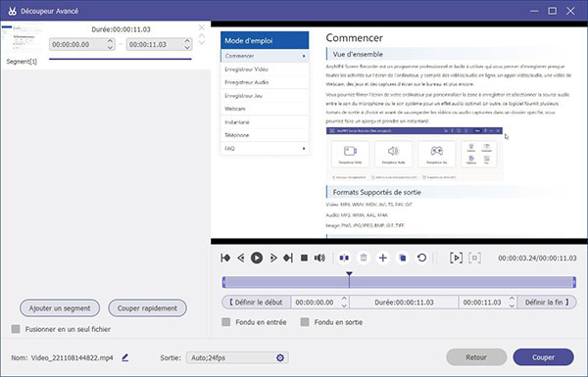Image resolution: width=588 pixels, height=377 pixels.
Task: Click Définir le début button
Action: (257, 302)
